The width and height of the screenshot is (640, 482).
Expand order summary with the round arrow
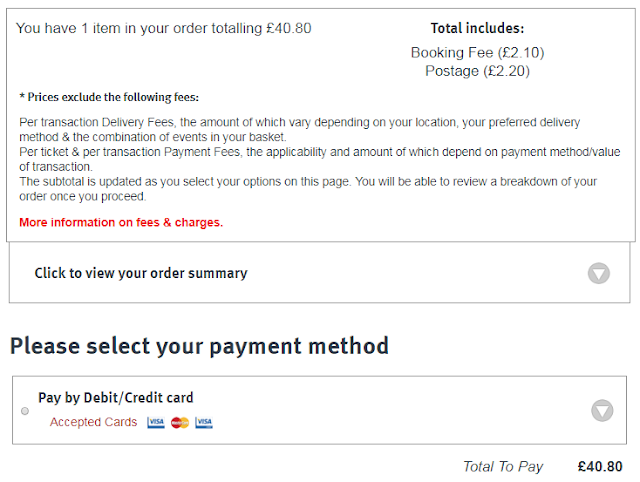599,273
